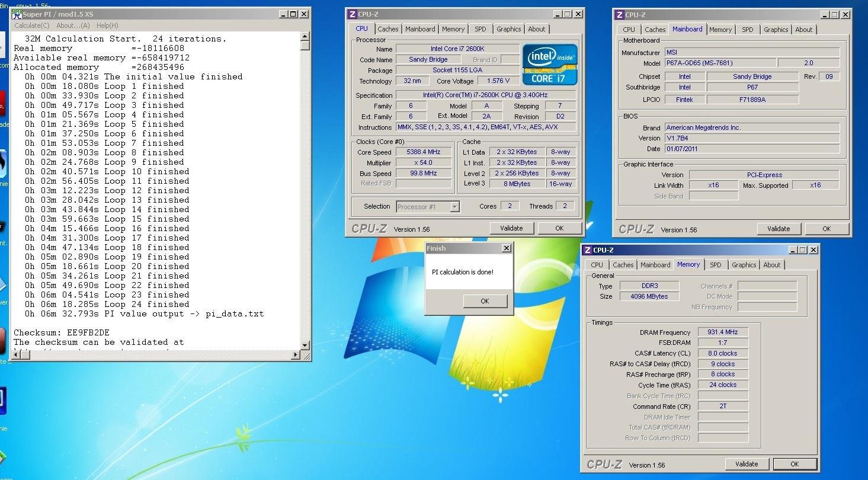The height and width of the screenshot is (480, 868).
Task: Click processor name Intel Core i7 2600K
Action: click(457, 49)
